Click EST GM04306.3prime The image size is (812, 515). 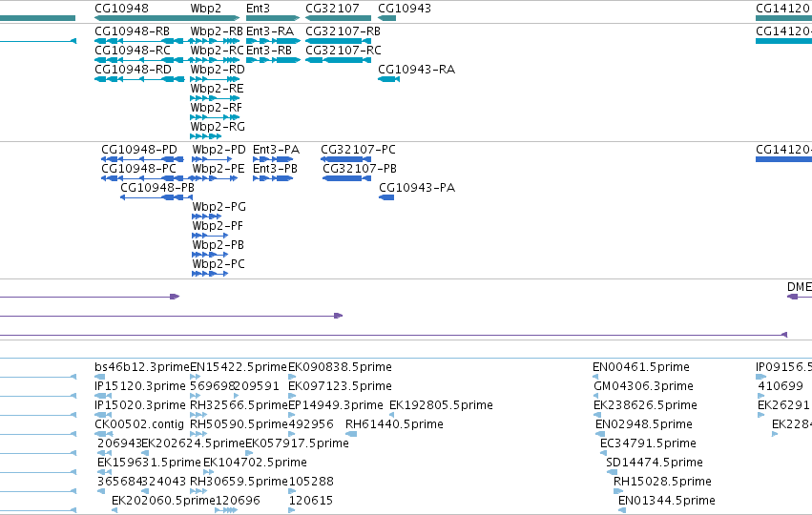596,396
